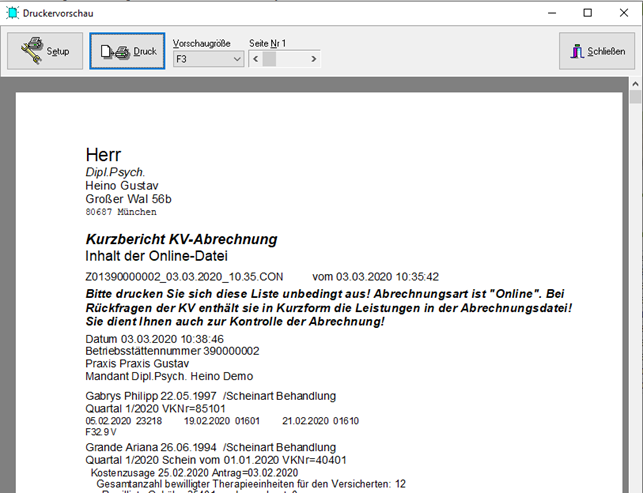
Task: Click the city line '80687 München'
Action: (x=121, y=212)
